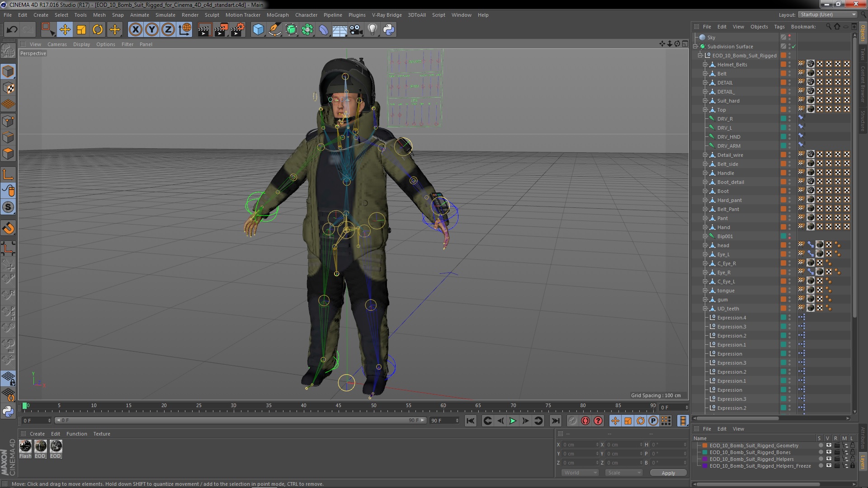This screenshot has height=488, width=868.
Task: Toggle lock on Helpers_Freeze layer
Action: [852, 466]
